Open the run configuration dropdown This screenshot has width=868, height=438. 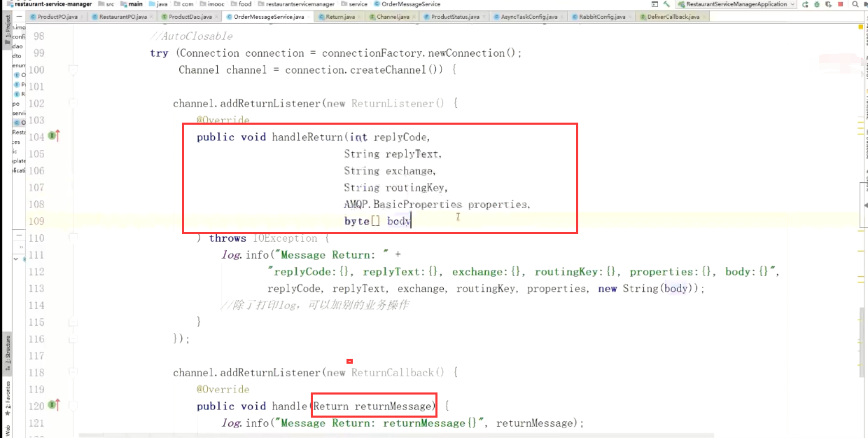736,4
